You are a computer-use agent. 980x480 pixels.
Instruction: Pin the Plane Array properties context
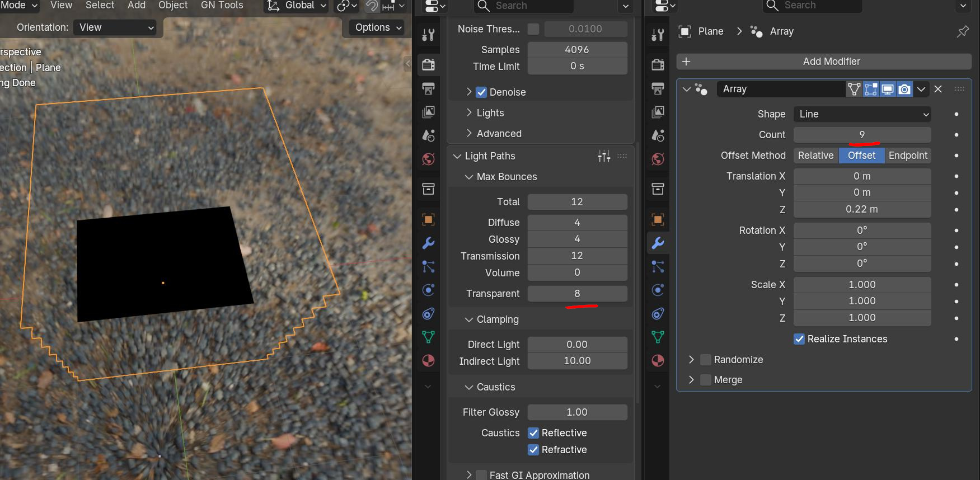point(963,31)
